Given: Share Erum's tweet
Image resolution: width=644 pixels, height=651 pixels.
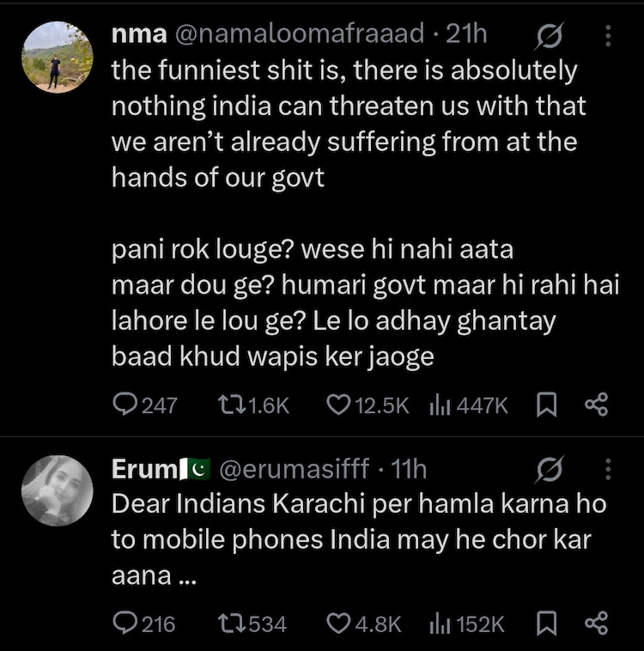Looking at the screenshot, I should pos(597,624).
